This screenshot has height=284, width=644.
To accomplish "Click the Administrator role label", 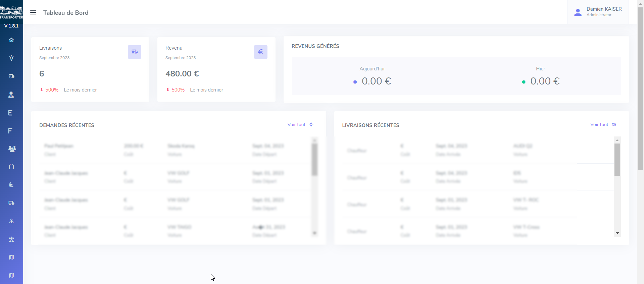I will point(599,15).
